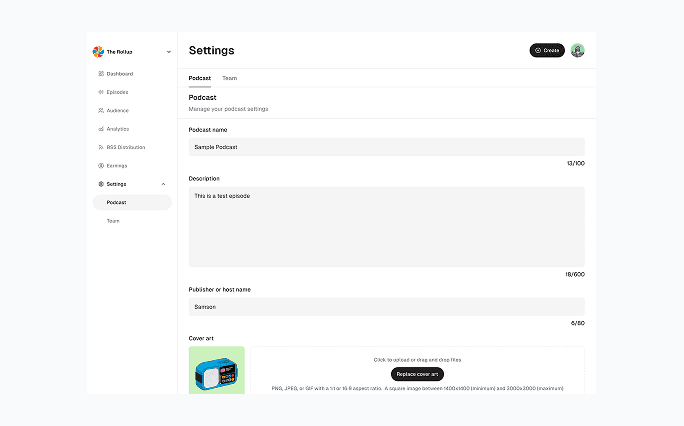Click the RSS Distribution feed icon
The height and width of the screenshot is (426, 684).
click(101, 147)
